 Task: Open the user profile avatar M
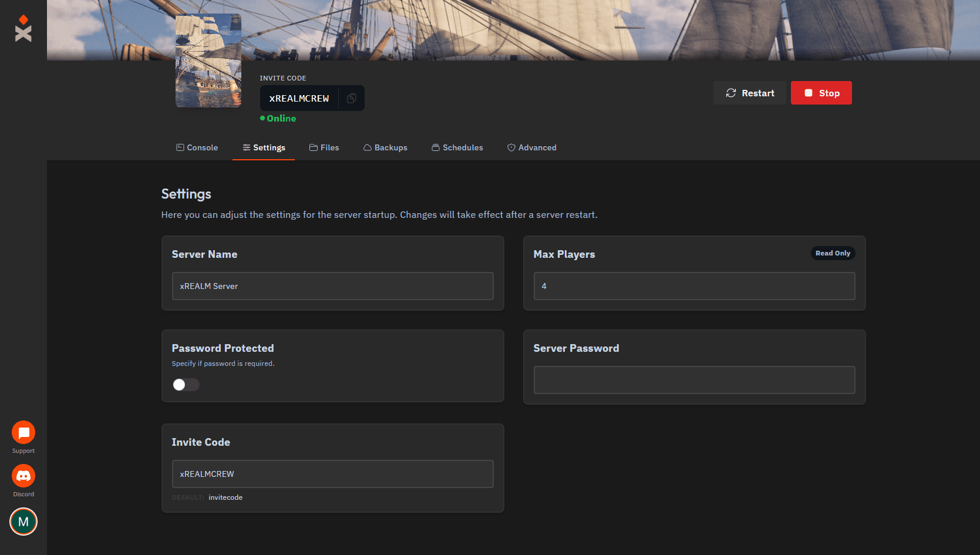pos(23,522)
